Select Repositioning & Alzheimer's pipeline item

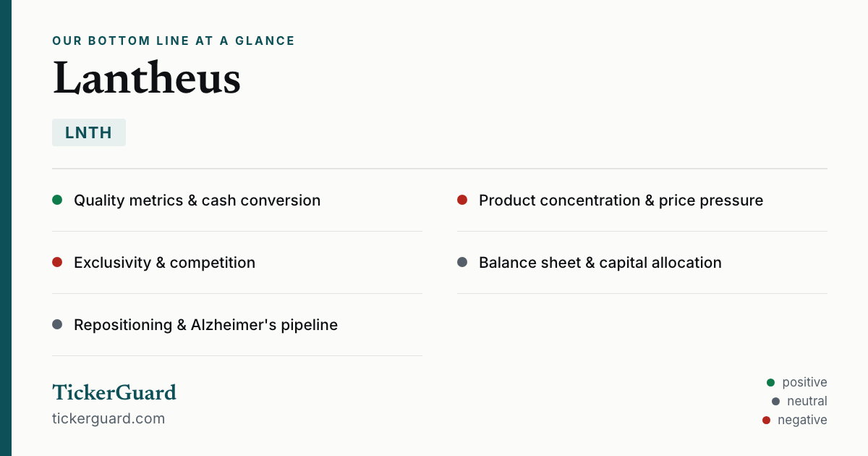coord(237,325)
